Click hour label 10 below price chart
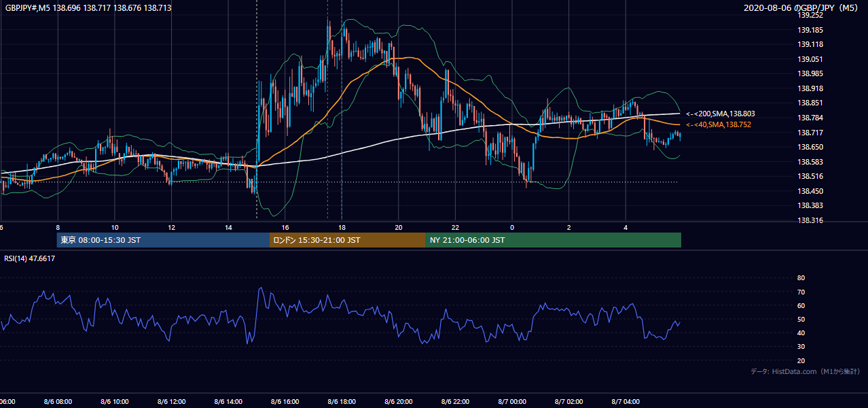868x408 pixels. [x=115, y=228]
